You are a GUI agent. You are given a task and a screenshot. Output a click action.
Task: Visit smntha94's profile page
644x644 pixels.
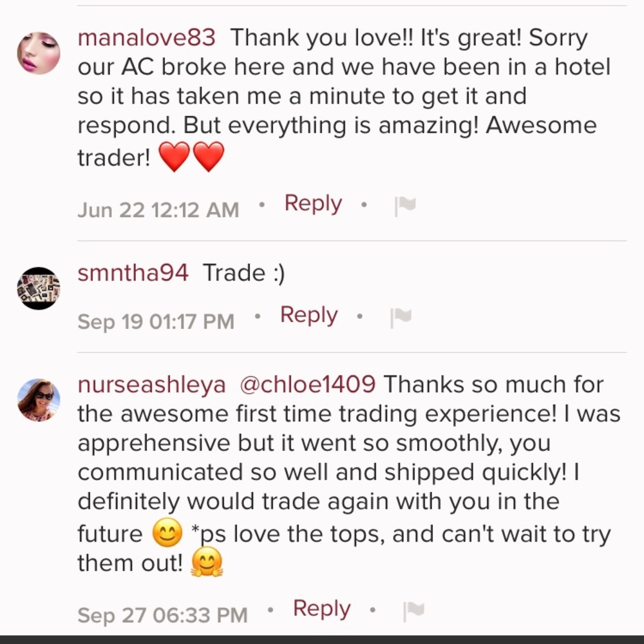[x=132, y=272]
